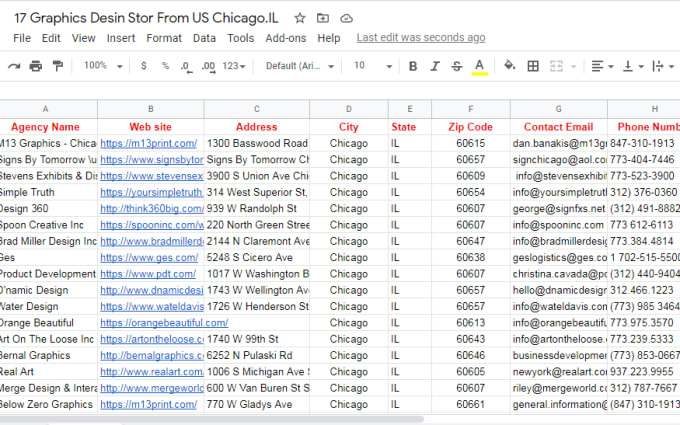Image resolution: width=680 pixels, height=425 pixels.
Task: Open the horizontal align dropdown
Action: [x=602, y=66]
